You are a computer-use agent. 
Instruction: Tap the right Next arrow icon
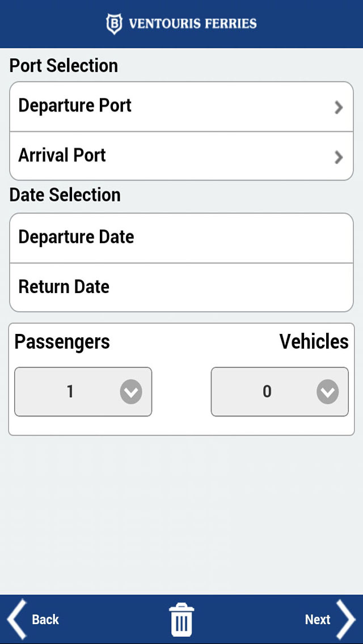tap(346, 620)
